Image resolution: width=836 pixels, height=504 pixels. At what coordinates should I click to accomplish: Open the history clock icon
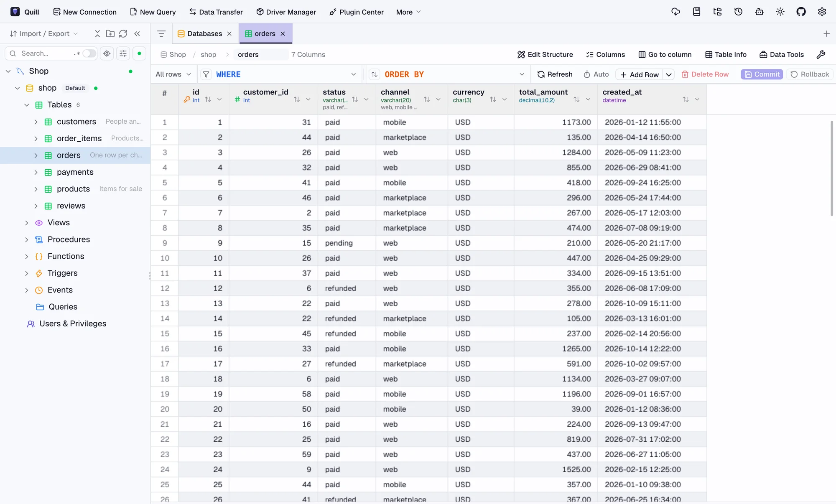tap(738, 12)
